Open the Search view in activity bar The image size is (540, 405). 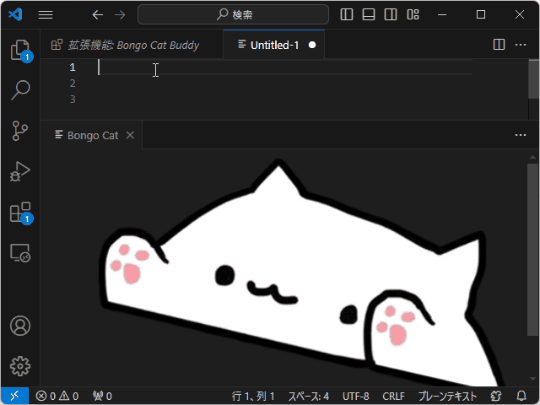[x=21, y=90]
